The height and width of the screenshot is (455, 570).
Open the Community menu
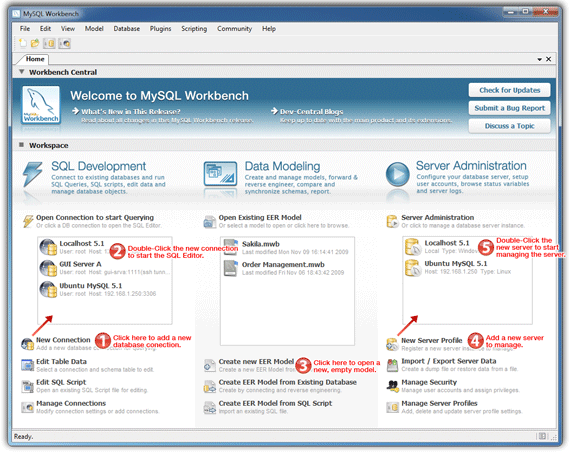234,28
